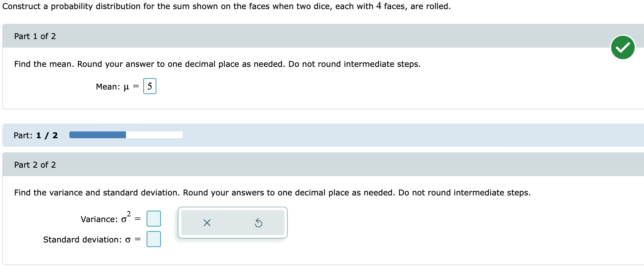Select the circular refresh icon beside the X
This screenshot has width=644, height=277.
(259, 223)
